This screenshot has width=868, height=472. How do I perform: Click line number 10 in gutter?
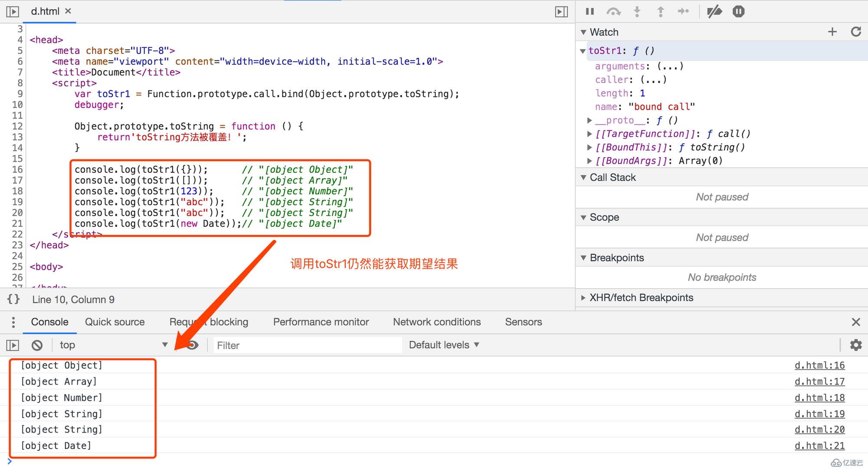[17, 105]
